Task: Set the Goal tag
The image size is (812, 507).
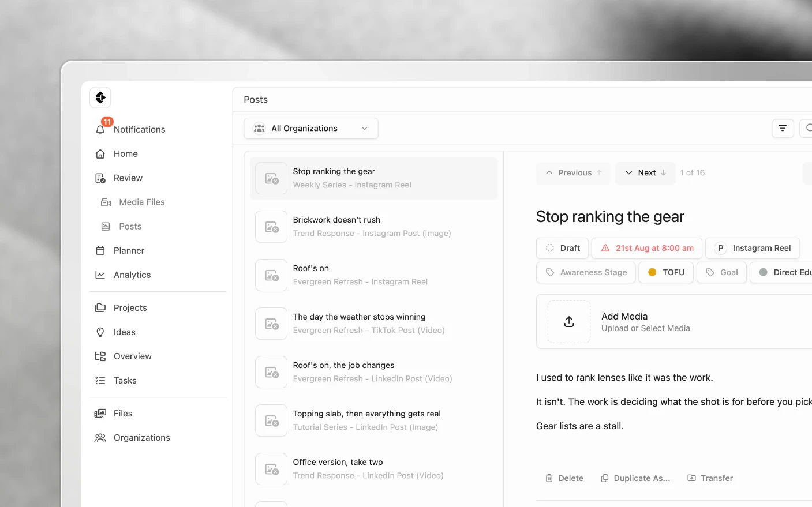Action: (722, 273)
